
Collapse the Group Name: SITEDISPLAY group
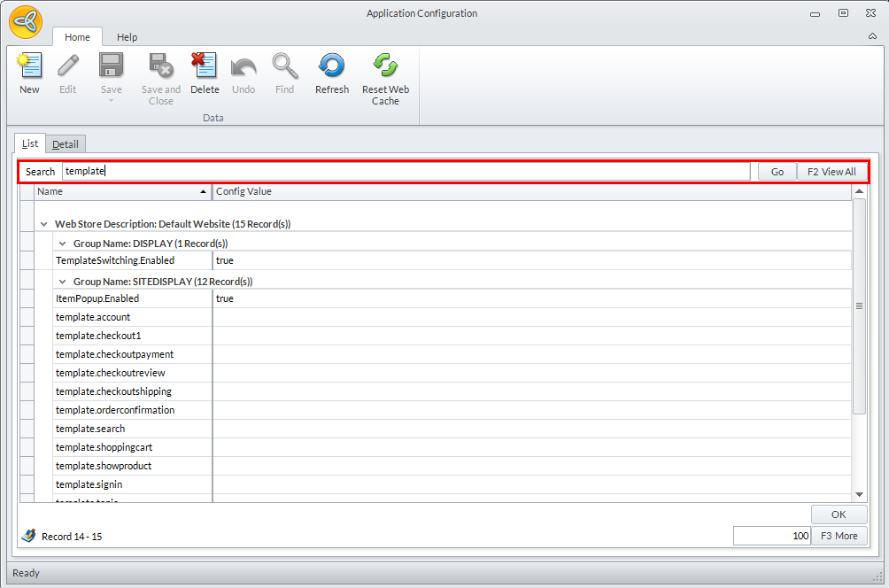pos(62,282)
